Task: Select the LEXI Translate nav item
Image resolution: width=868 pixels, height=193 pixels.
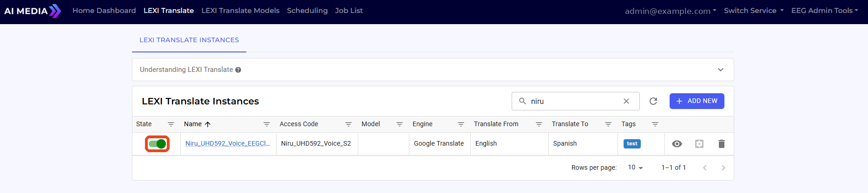Action: [x=169, y=10]
